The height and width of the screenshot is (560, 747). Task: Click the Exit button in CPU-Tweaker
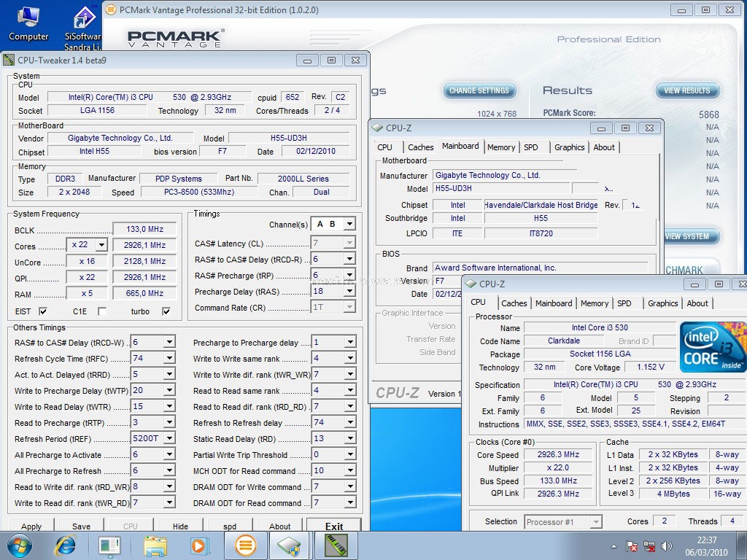click(x=334, y=526)
